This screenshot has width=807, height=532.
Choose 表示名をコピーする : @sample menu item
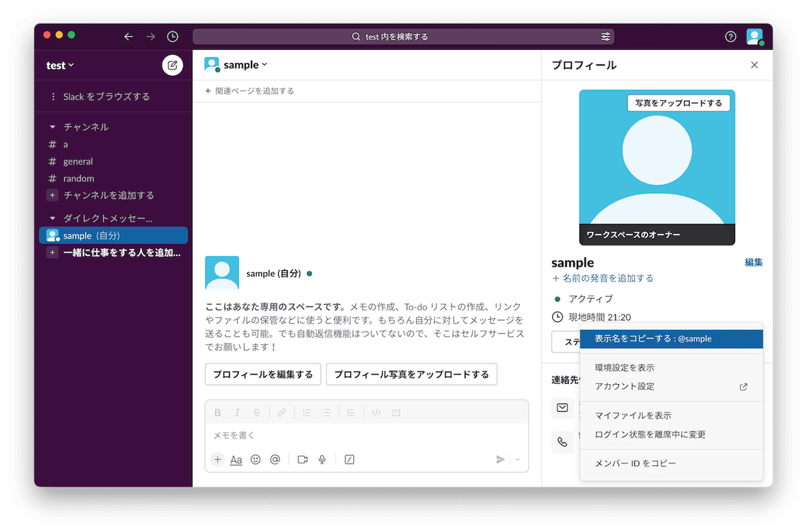point(672,339)
